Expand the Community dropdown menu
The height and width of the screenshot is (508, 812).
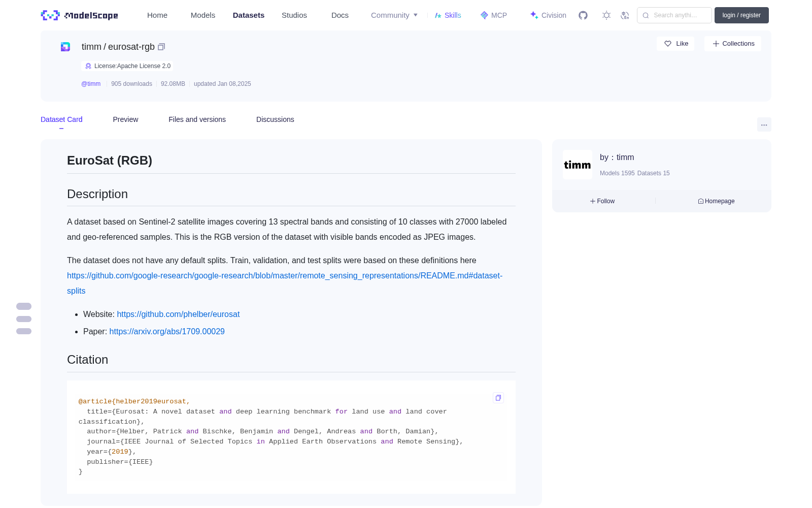point(394,15)
